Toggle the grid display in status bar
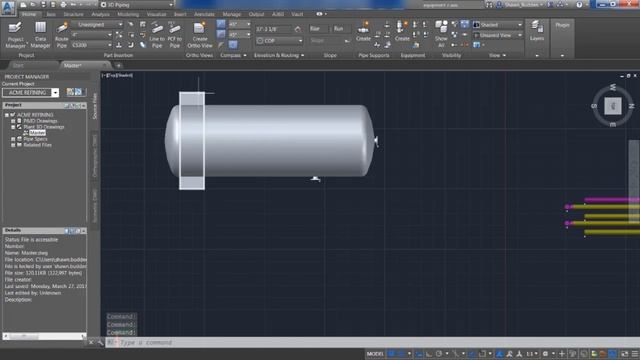Viewport: 640px width, 360px height. tap(391, 353)
